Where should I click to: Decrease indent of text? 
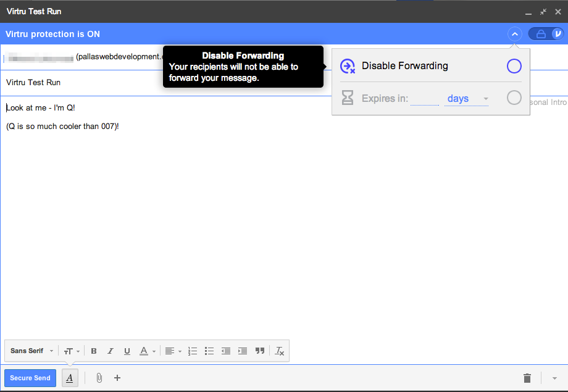(226, 351)
